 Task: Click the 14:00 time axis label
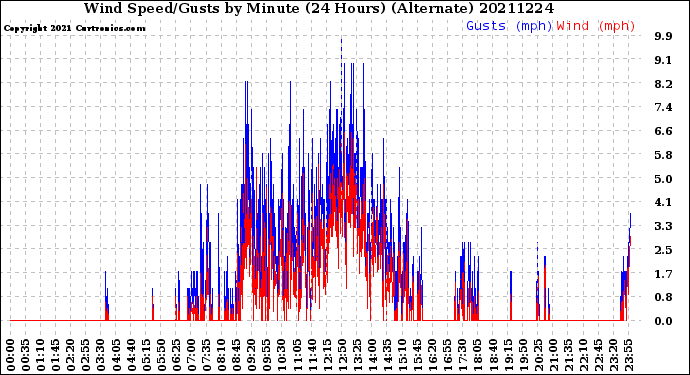coord(372,355)
